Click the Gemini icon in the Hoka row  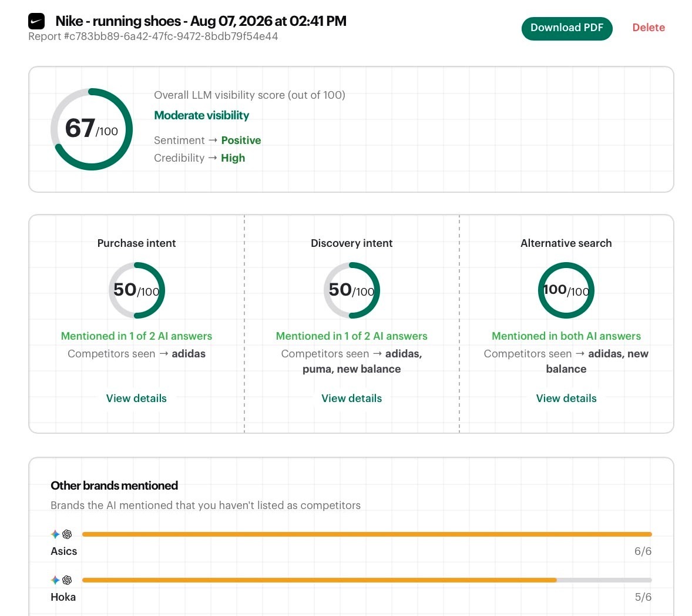55,580
